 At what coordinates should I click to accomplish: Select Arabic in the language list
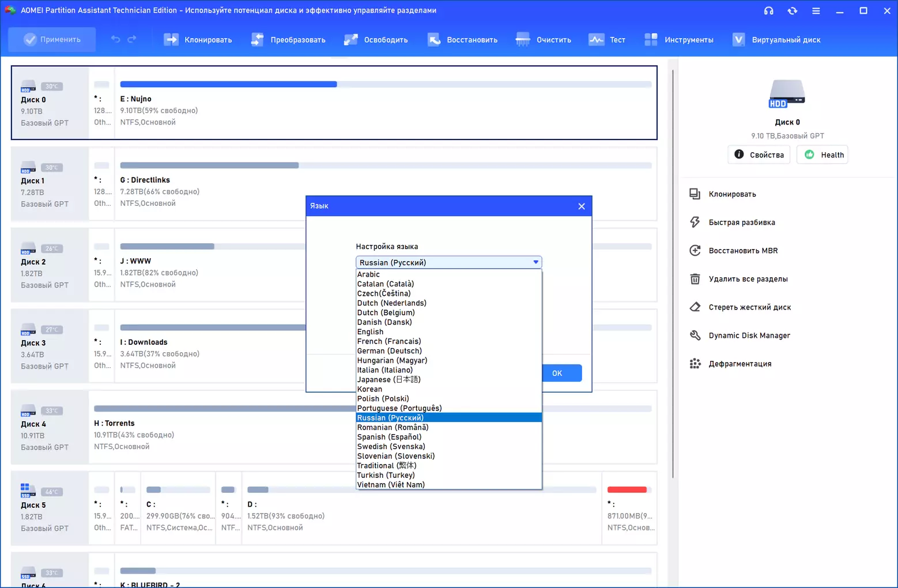[x=449, y=274]
